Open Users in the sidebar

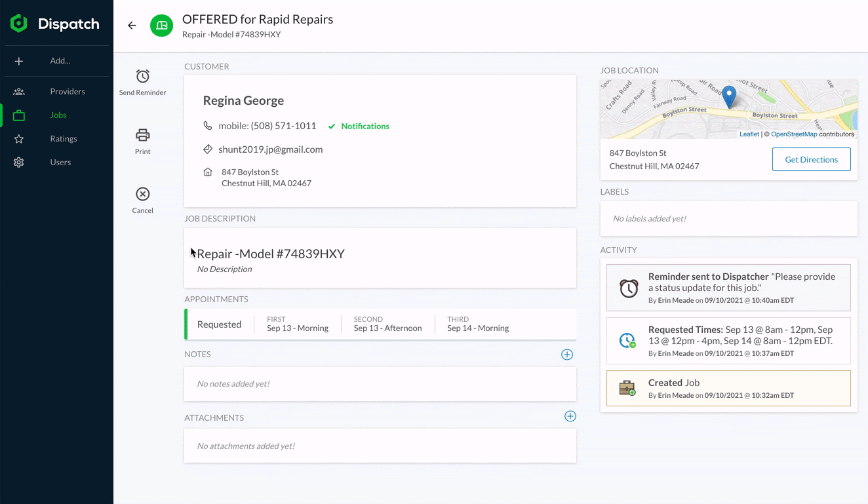tap(60, 163)
